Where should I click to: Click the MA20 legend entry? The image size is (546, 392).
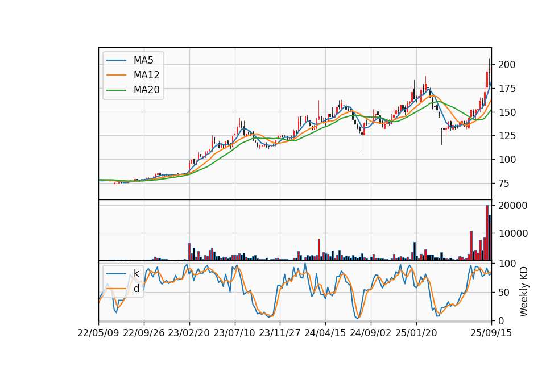(x=133, y=90)
